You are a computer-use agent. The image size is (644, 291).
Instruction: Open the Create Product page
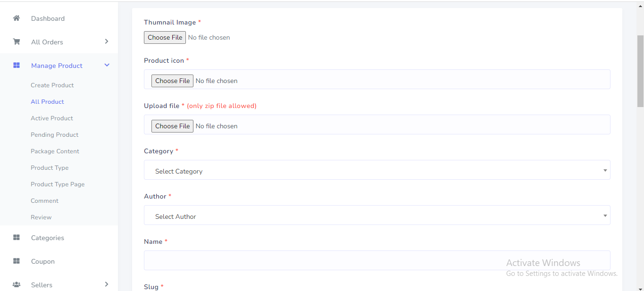(x=52, y=85)
